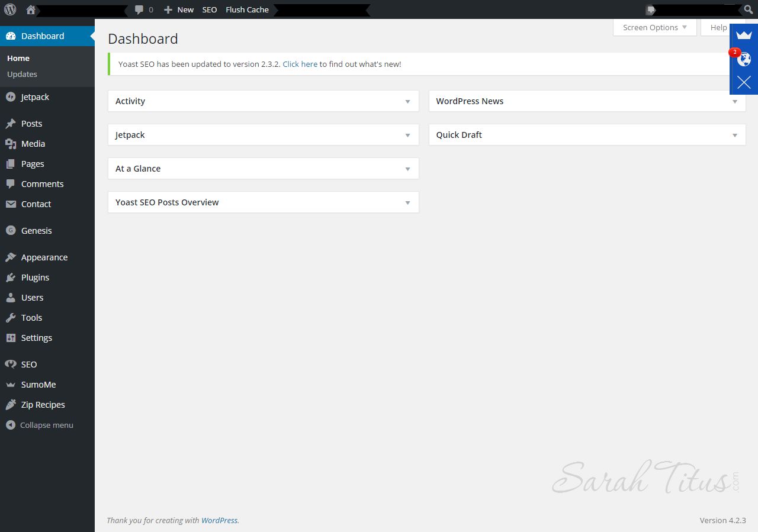
Task: Open the Posts menu label
Action: 31,124
